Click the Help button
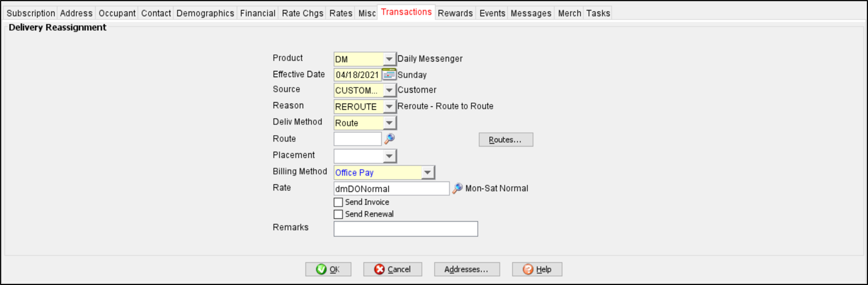Image resolution: width=868 pixels, height=285 pixels. tap(537, 269)
